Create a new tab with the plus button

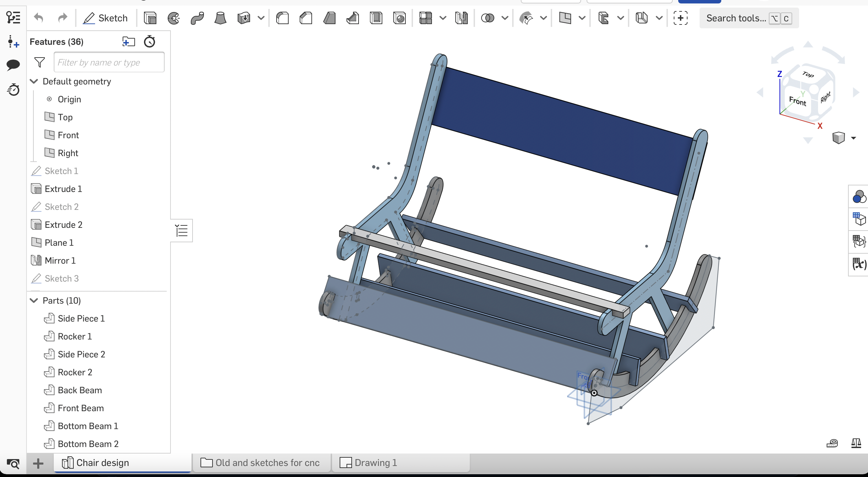[x=38, y=463]
